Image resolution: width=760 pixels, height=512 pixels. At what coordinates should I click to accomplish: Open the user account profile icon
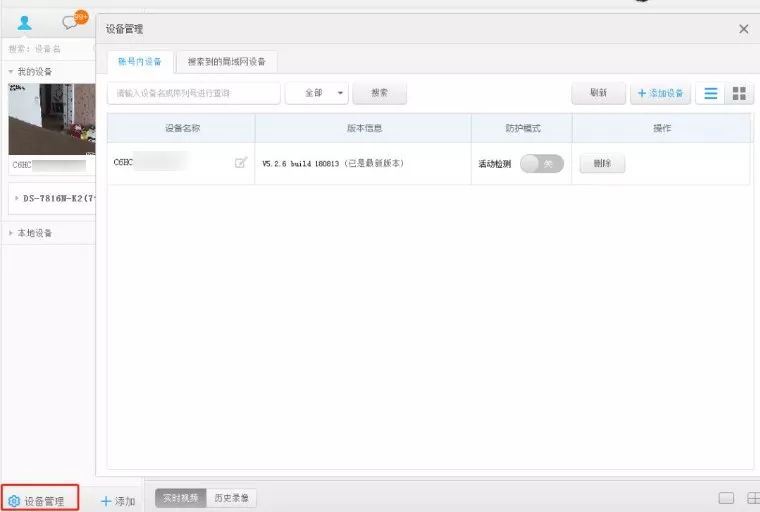tap(25, 22)
